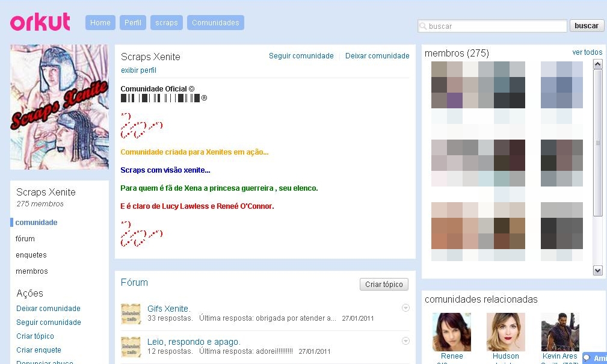
Task: Click Criar tópico under Ações
Action: coord(35,336)
